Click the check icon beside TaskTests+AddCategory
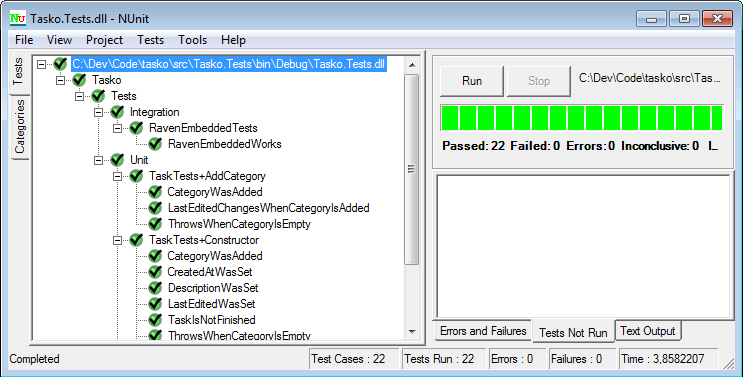This screenshot has width=743, height=377. (x=136, y=176)
